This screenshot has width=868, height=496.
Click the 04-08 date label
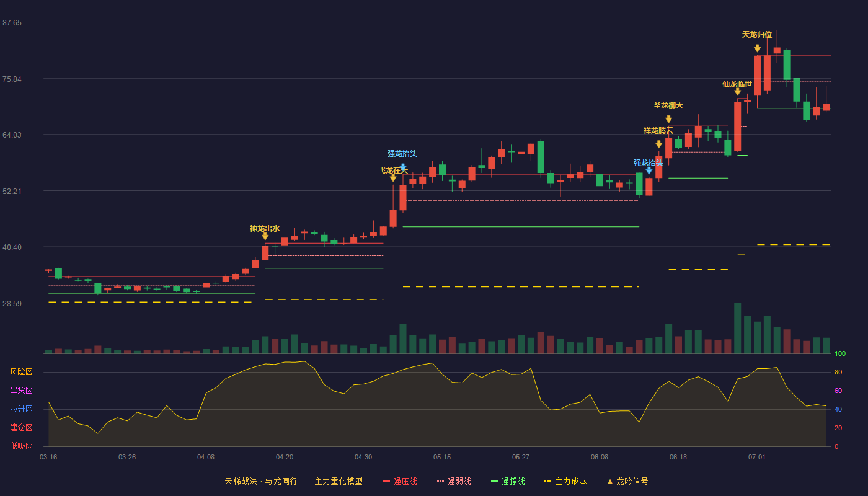pos(206,457)
